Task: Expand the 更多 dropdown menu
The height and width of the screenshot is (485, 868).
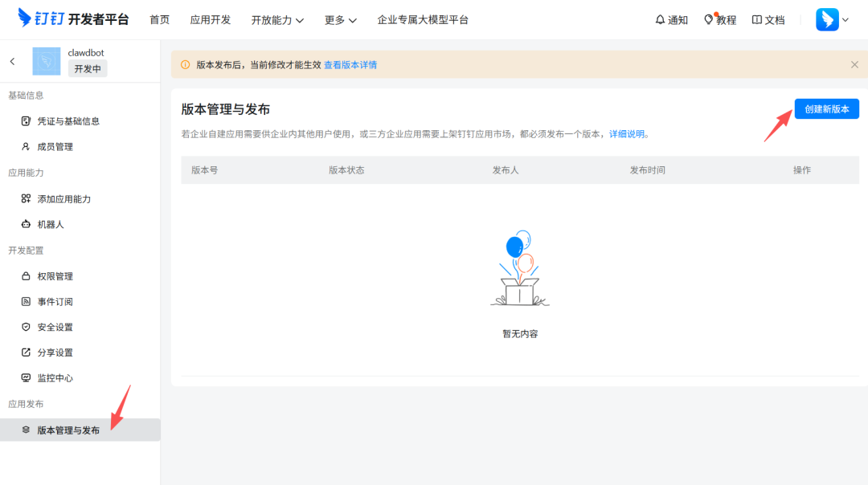Action: [x=341, y=20]
